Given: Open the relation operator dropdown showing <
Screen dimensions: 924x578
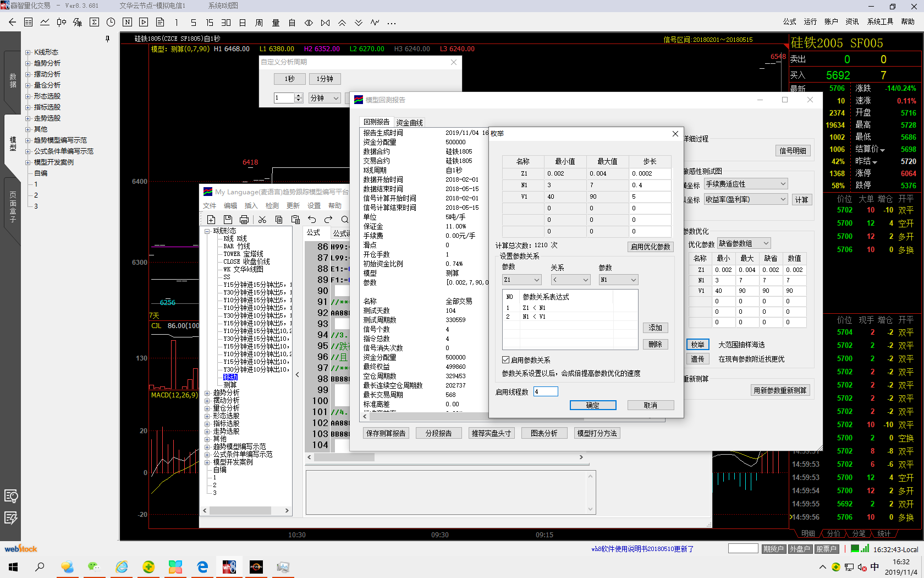Looking at the screenshot, I should tap(570, 280).
